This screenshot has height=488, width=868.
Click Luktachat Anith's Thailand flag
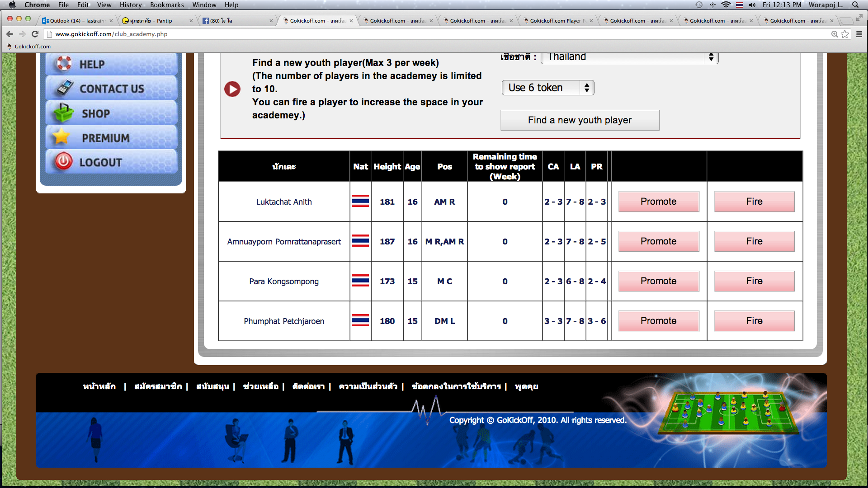click(360, 202)
